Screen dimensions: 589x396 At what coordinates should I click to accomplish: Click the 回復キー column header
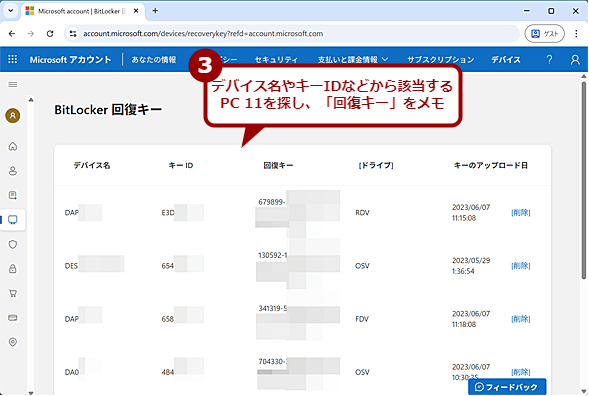278,165
